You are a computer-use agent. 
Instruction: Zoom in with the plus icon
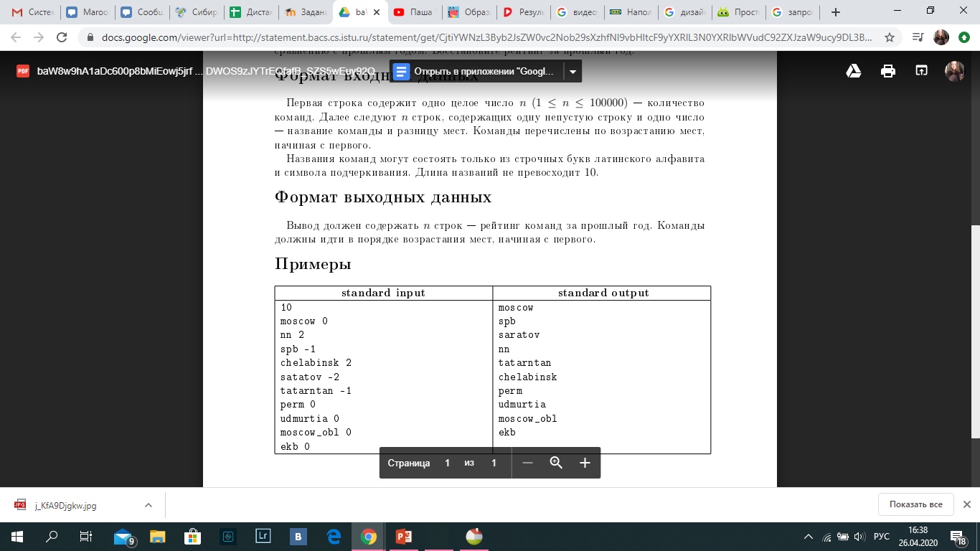(x=585, y=463)
